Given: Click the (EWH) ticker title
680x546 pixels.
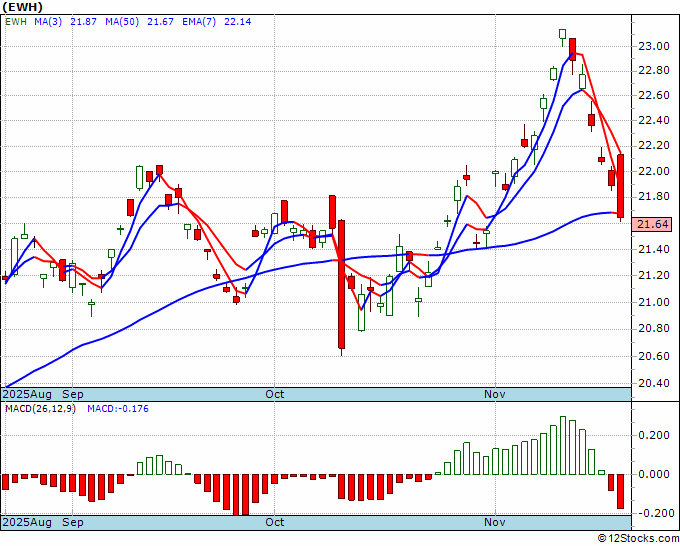Looking at the screenshot, I should pyautogui.click(x=23, y=7).
